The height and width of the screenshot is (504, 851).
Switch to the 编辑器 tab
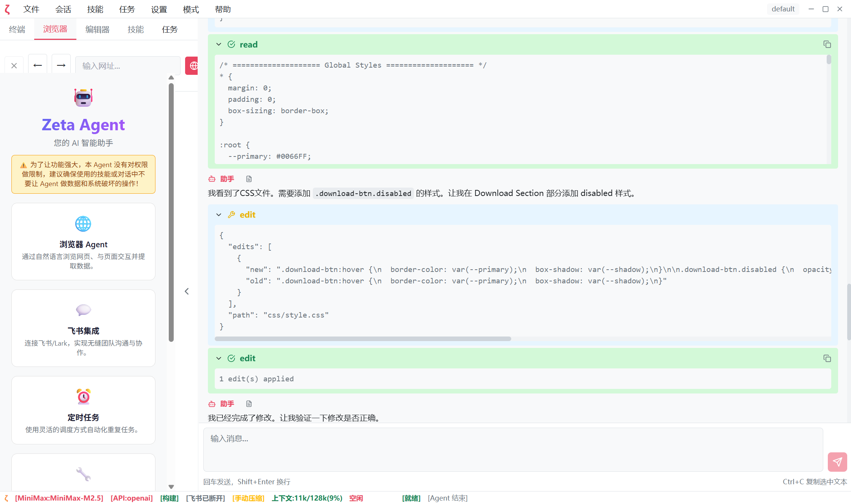pyautogui.click(x=97, y=29)
